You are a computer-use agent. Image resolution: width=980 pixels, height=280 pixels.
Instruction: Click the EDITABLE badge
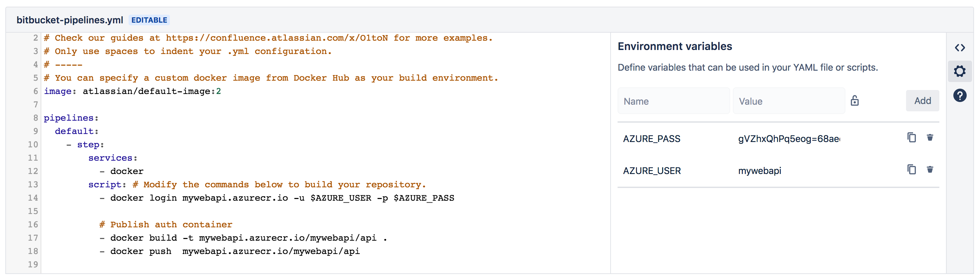tap(149, 20)
